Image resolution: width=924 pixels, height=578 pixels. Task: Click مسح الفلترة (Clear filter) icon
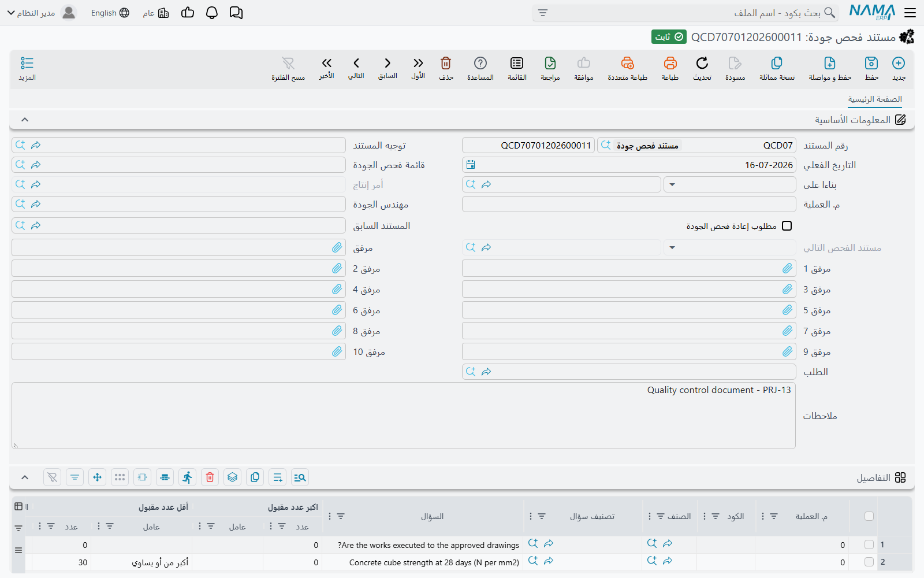288,63
